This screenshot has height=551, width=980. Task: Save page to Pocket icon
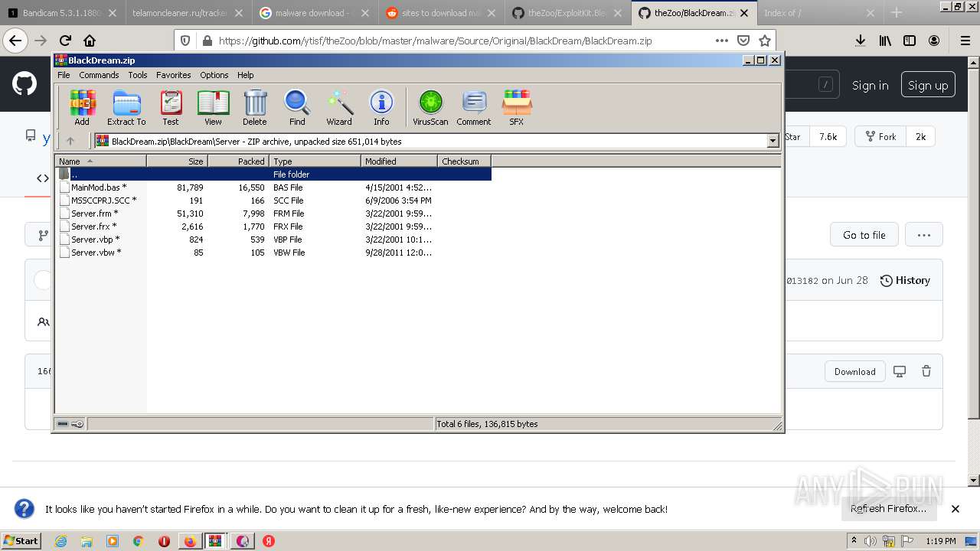(743, 41)
